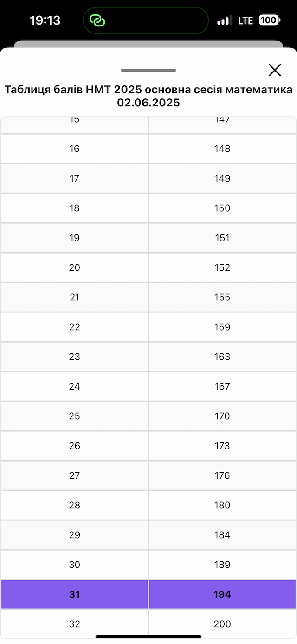Tap the test score 32 cell
The image size is (297, 644).
point(74,624)
